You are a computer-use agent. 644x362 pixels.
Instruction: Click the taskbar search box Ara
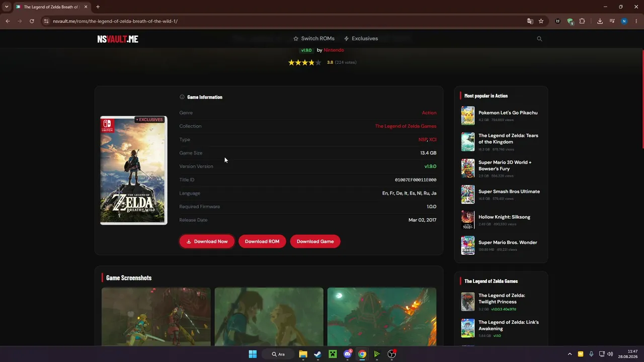coord(278,354)
